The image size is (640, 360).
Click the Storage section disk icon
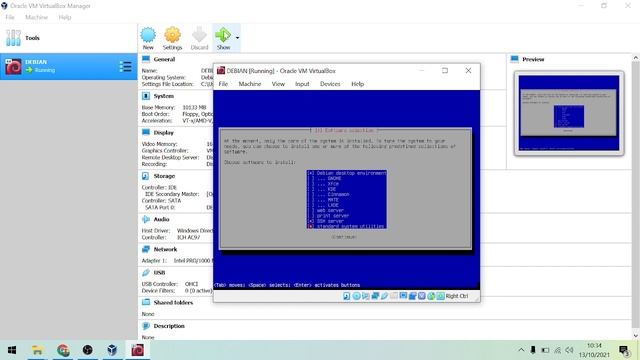146,176
